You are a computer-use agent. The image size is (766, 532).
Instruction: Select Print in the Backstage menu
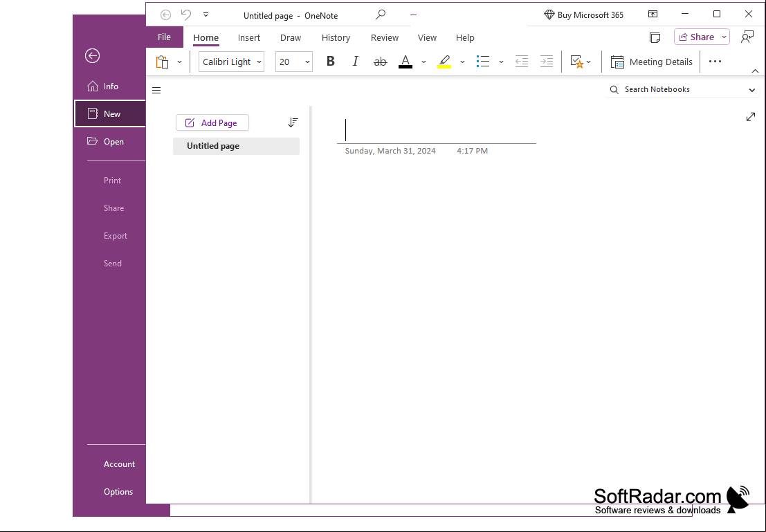tap(112, 181)
